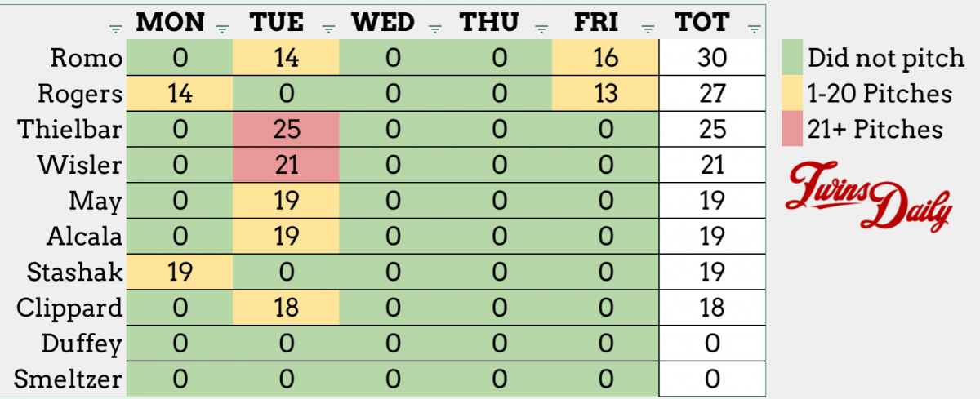Click the TOT column filter icon
This screenshot has height=399, width=980.
point(754,29)
